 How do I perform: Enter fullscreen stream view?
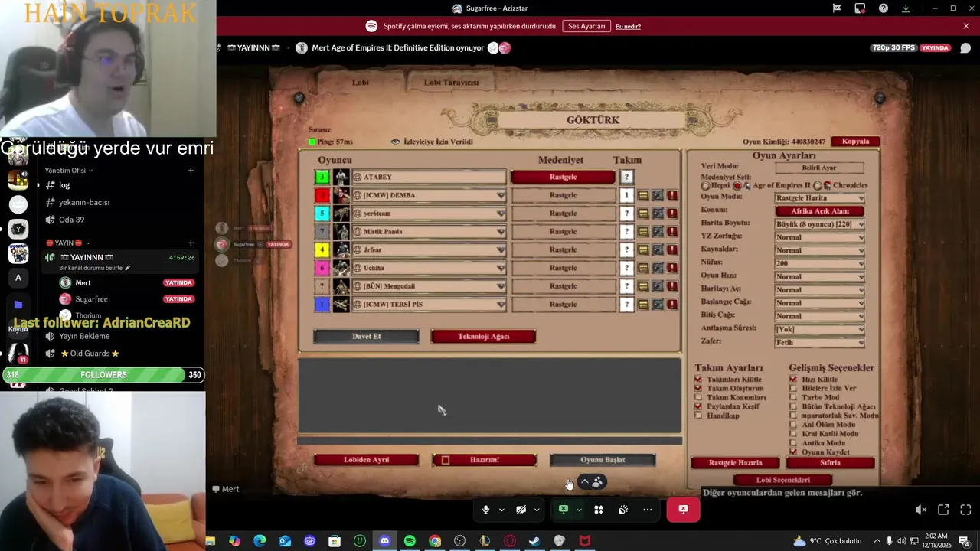click(965, 510)
